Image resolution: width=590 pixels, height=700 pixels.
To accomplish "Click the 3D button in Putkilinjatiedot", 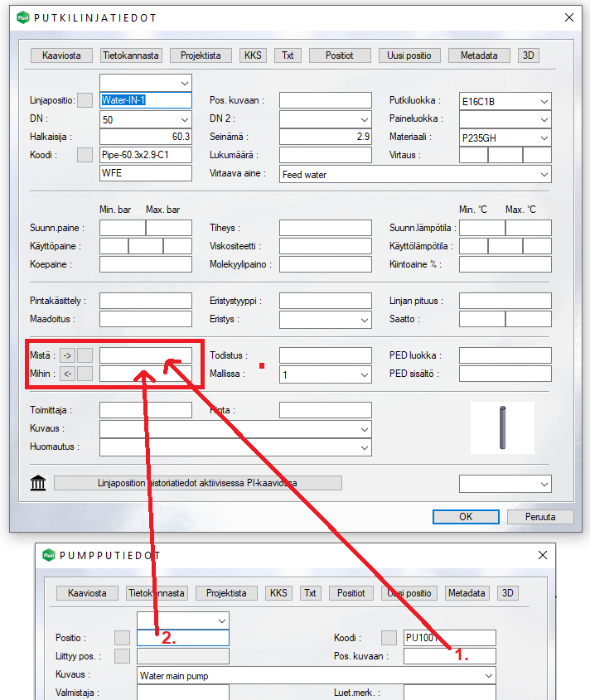I will (529, 56).
